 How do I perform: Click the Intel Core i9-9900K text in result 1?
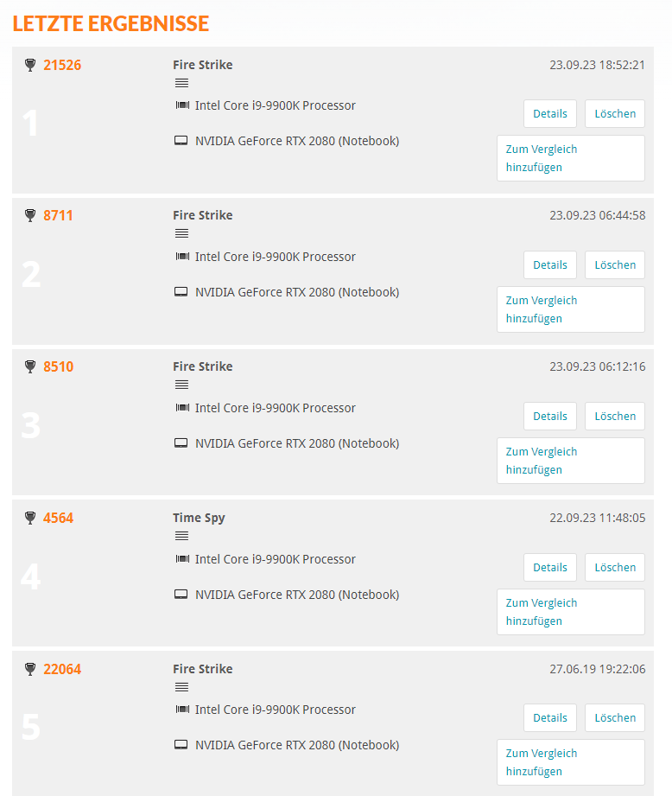pyautogui.click(x=276, y=105)
